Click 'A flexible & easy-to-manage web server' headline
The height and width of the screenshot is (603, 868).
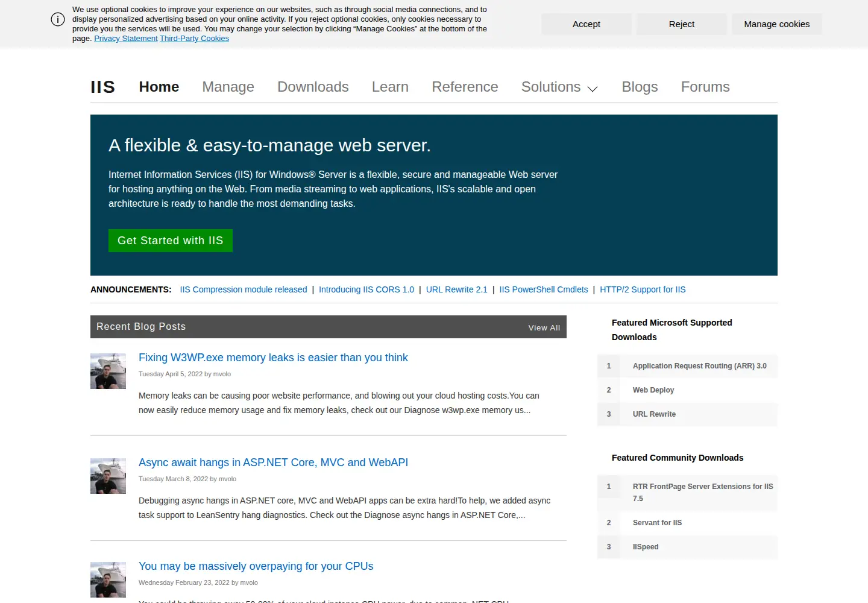[269, 145]
